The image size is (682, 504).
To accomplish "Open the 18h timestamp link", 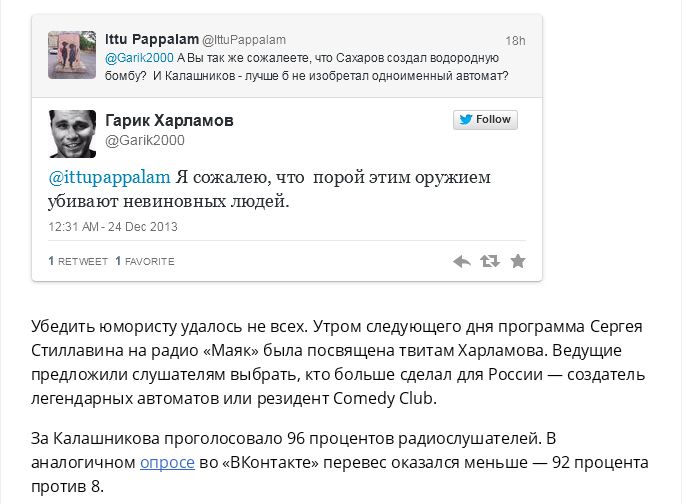I will point(515,41).
